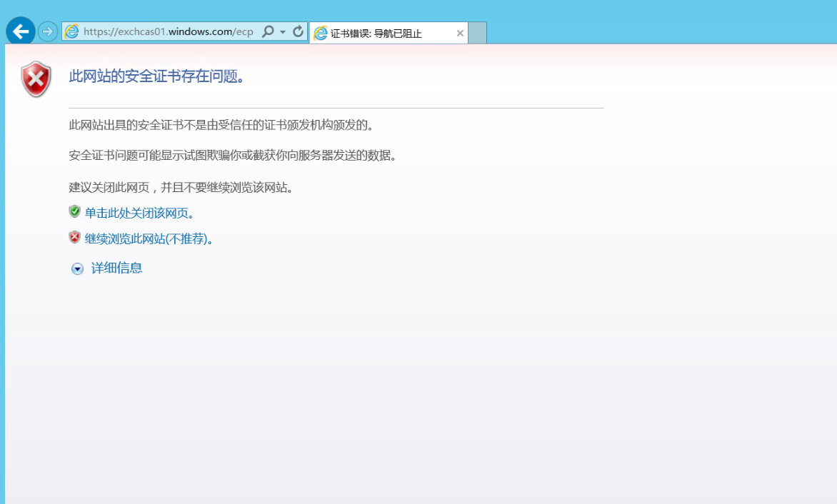The height and width of the screenshot is (504, 837).
Task: Click the green shield icon beside close link
Action: tap(74, 211)
